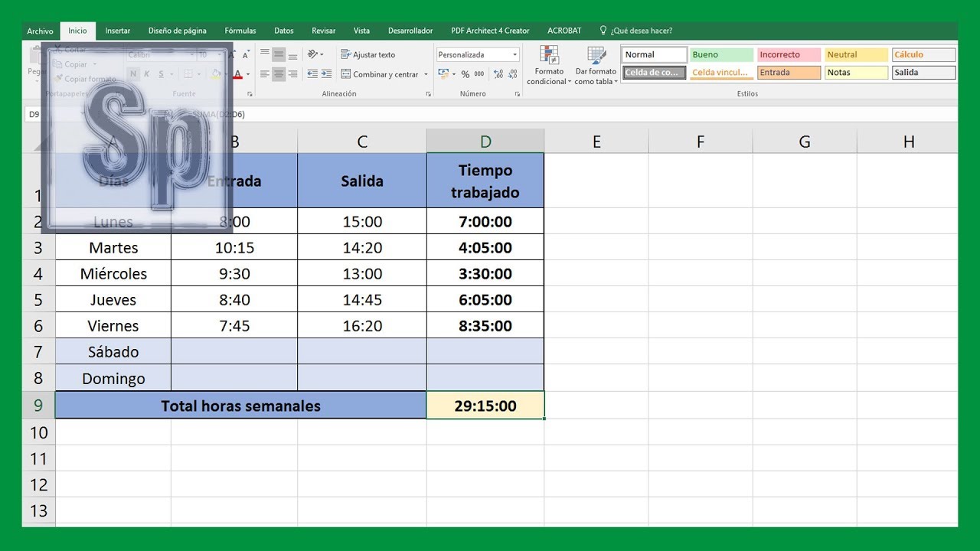
Task: Align cell text to the right
Action: [293, 74]
